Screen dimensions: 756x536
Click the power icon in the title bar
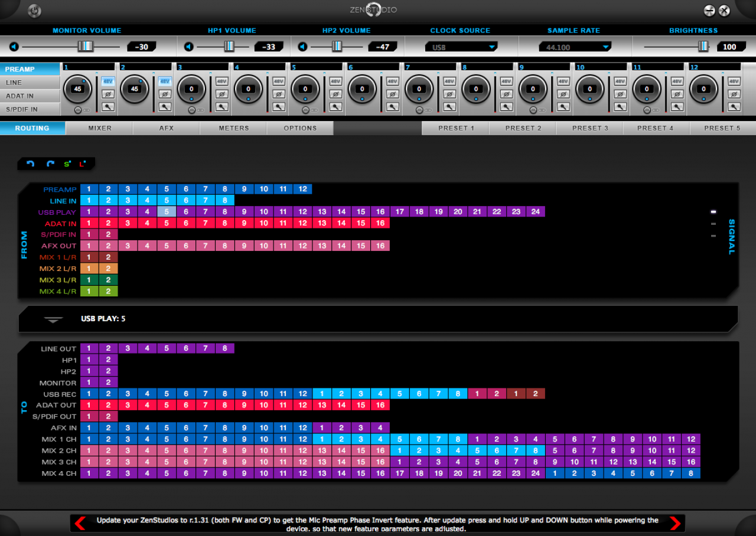click(x=35, y=10)
